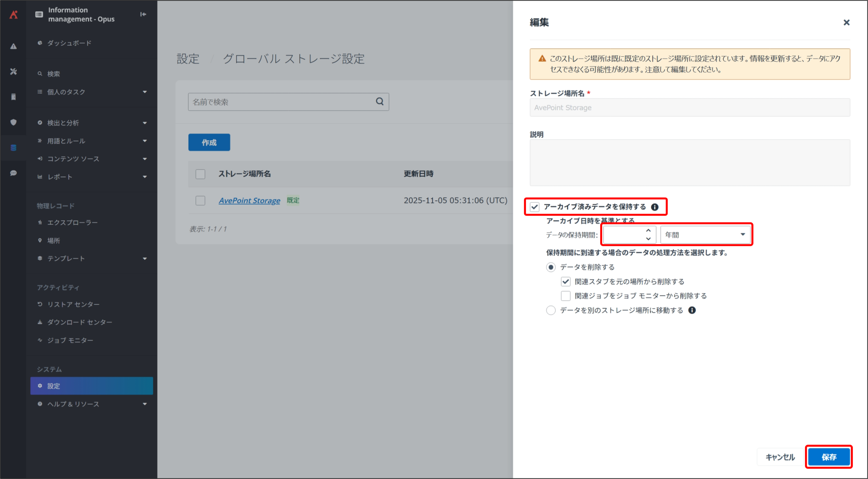Go to ジョブ モニター in sidebar
Viewport: 868px width, 479px height.
click(70, 340)
